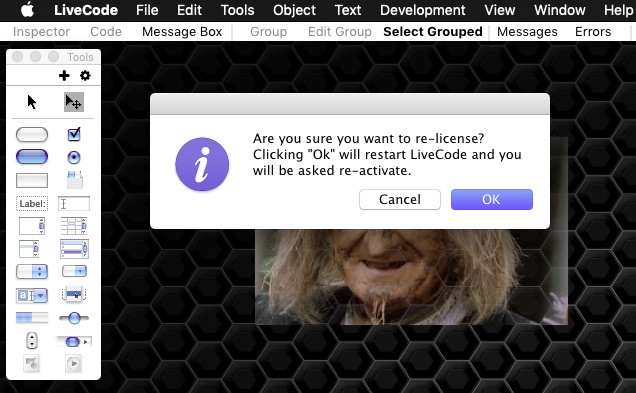Viewport: 636px width, 393px height.
Task: Pick the little arrows stepper control
Action: tap(32, 341)
